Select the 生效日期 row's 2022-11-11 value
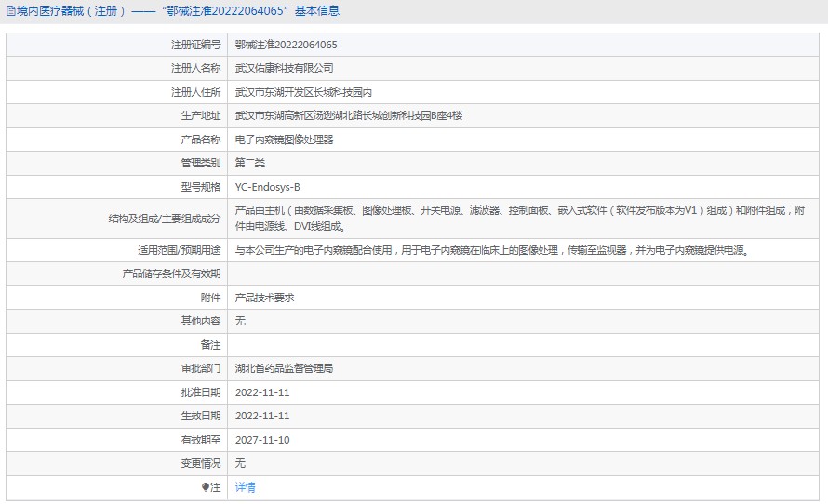This screenshot has width=828, height=504. 262,416
